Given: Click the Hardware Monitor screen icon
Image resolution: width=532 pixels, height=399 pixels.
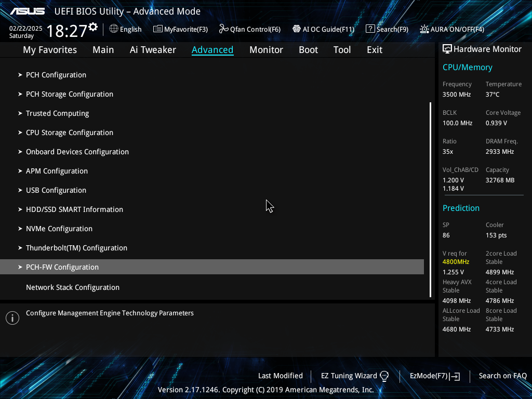Looking at the screenshot, I should (447, 49).
